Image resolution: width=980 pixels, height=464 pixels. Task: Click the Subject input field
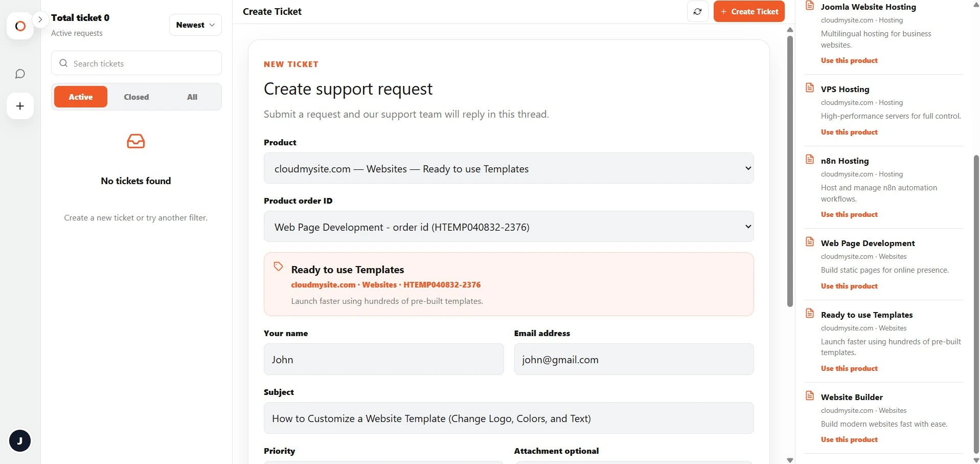[x=509, y=418]
